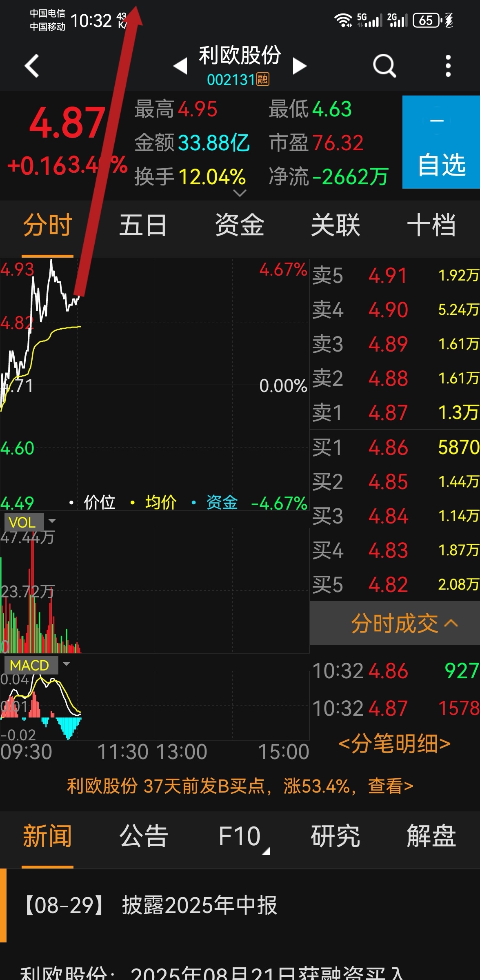
Task: Switch to the 十档 tab
Action: point(431,225)
